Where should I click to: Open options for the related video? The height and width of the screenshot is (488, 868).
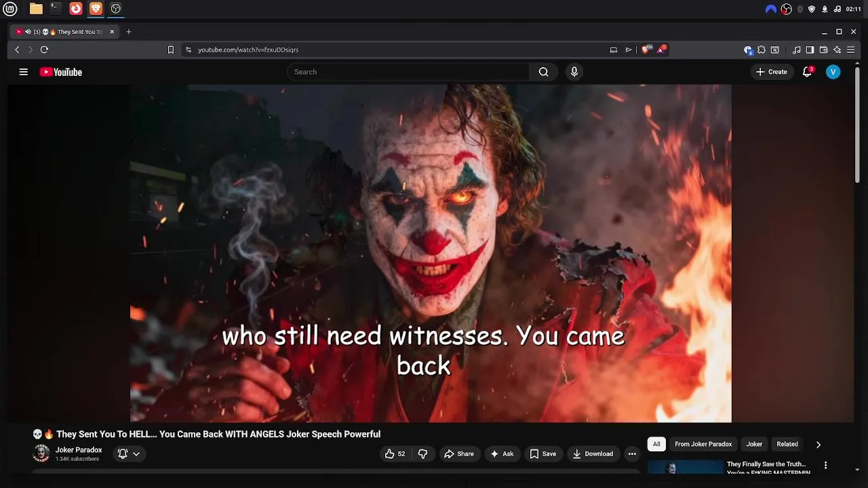coord(825,466)
